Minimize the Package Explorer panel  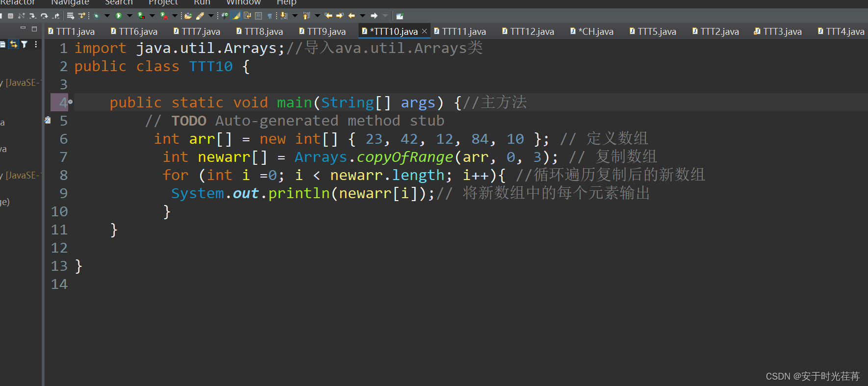[x=23, y=28]
